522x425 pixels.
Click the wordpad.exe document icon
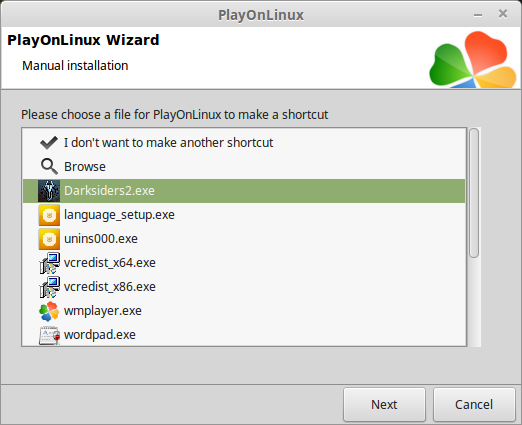coord(49,335)
